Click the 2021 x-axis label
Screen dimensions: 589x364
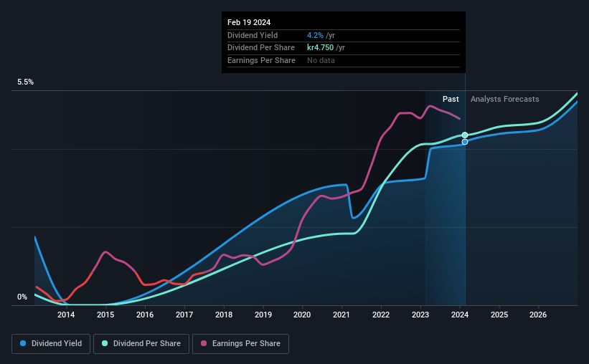point(341,315)
